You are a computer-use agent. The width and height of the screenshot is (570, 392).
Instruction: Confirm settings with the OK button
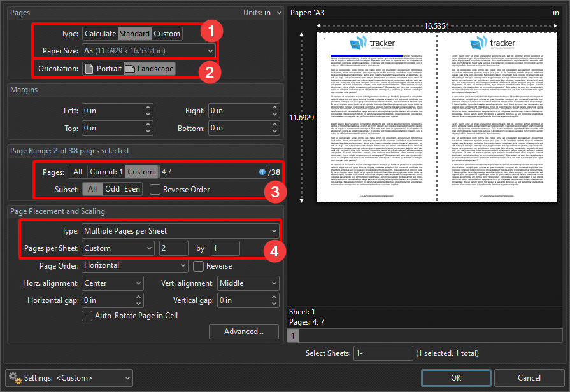455,377
